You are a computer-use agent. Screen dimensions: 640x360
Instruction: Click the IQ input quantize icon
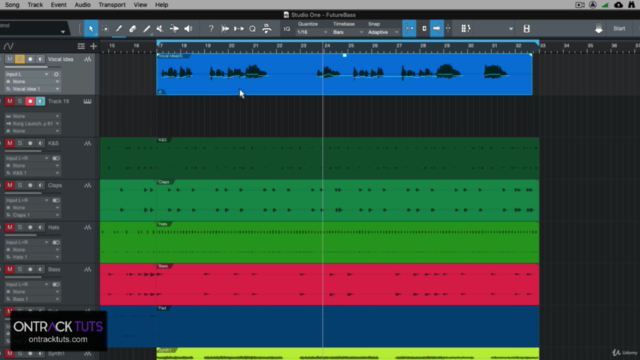pyautogui.click(x=287, y=29)
